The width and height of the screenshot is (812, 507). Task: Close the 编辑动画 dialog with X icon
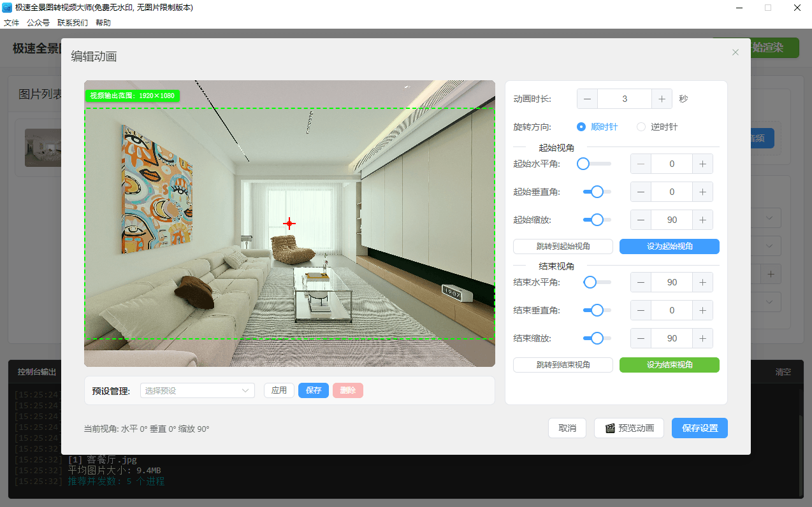pyautogui.click(x=736, y=52)
